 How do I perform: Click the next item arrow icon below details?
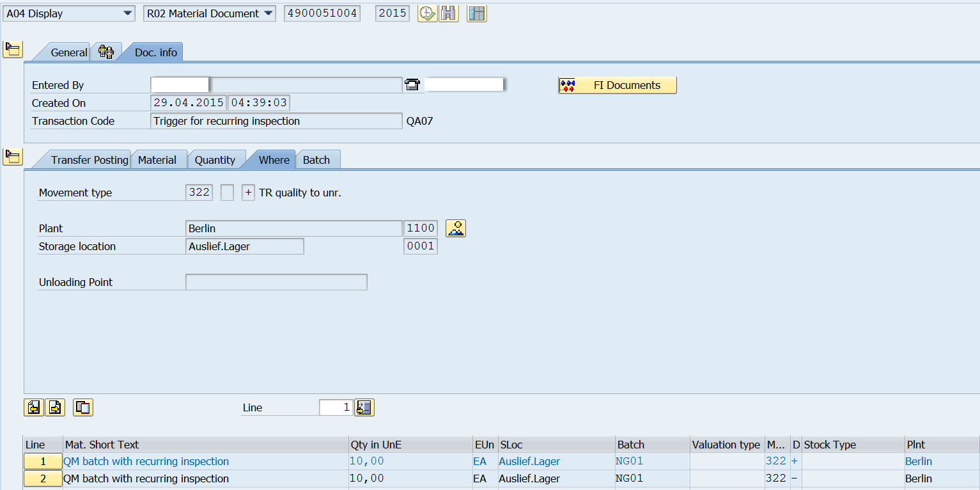click(56, 407)
